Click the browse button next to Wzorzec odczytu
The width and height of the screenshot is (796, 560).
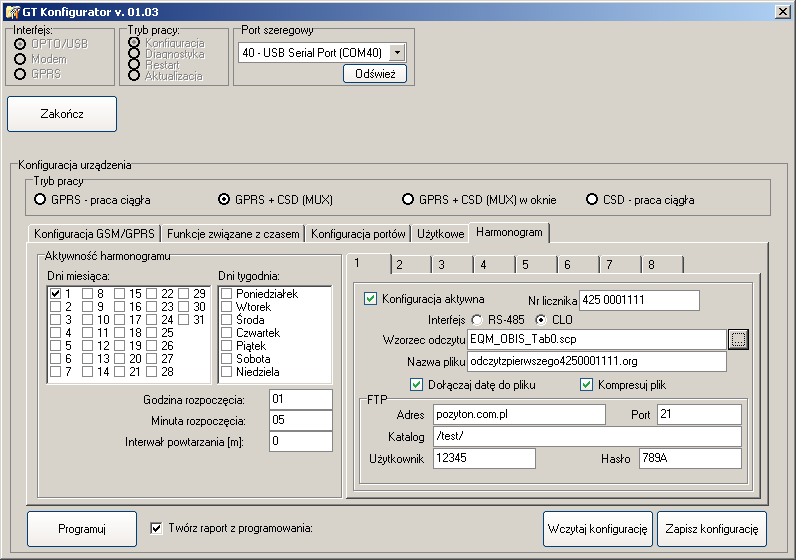pyautogui.click(x=738, y=339)
